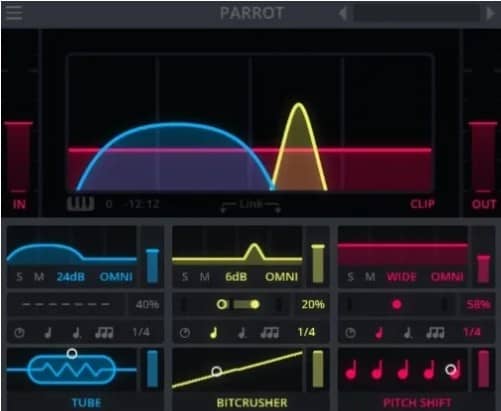This screenshot has height=411, width=501.
Task: Open pink band 1/4 delay time
Action: coord(472,332)
